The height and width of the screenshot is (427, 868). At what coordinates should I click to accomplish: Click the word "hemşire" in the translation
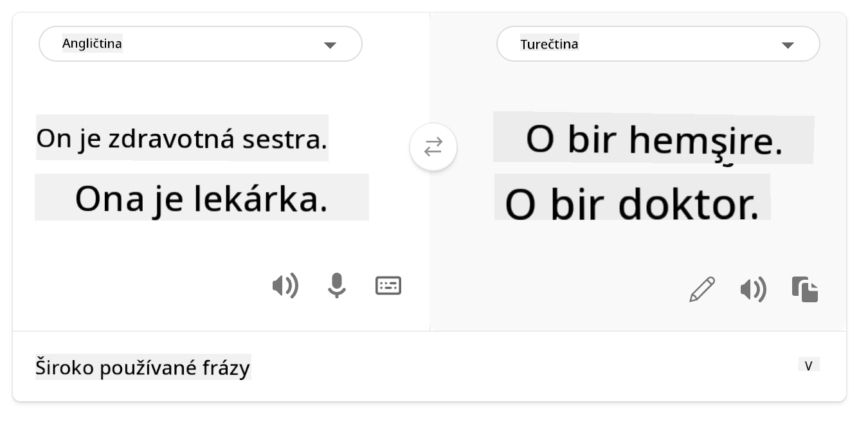click(705, 140)
